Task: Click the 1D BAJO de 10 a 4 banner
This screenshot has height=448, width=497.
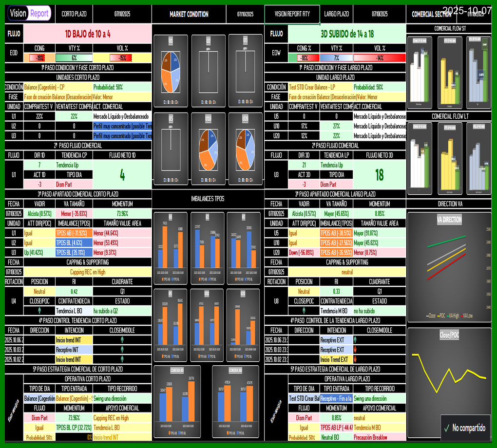Action: coord(88,34)
